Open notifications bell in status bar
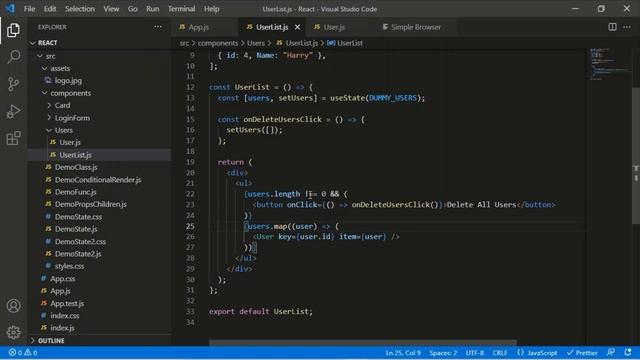The image size is (640, 360). (628, 352)
